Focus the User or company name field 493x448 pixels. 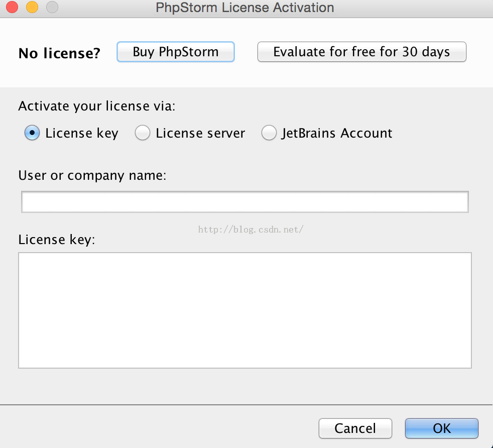245,202
